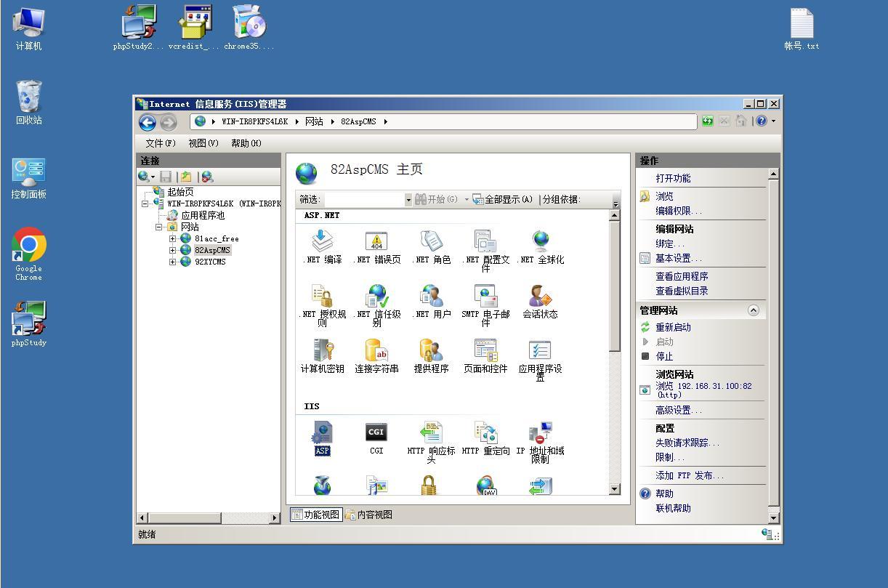The image size is (888, 588).
Task: Select the CGI feature icon
Action: 376,438
